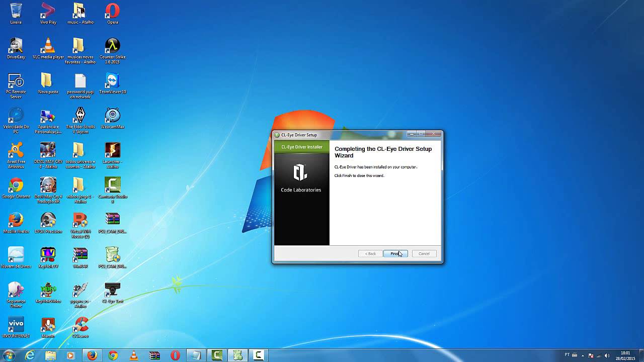The height and width of the screenshot is (362, 644).
Task: Open Windows Explorer folder icon on taskbar
Action: [x=50, y=355]
